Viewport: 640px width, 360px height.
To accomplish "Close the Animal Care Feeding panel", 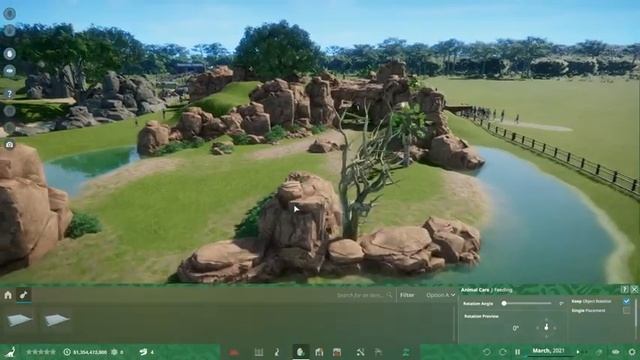I will pos(634,289).
